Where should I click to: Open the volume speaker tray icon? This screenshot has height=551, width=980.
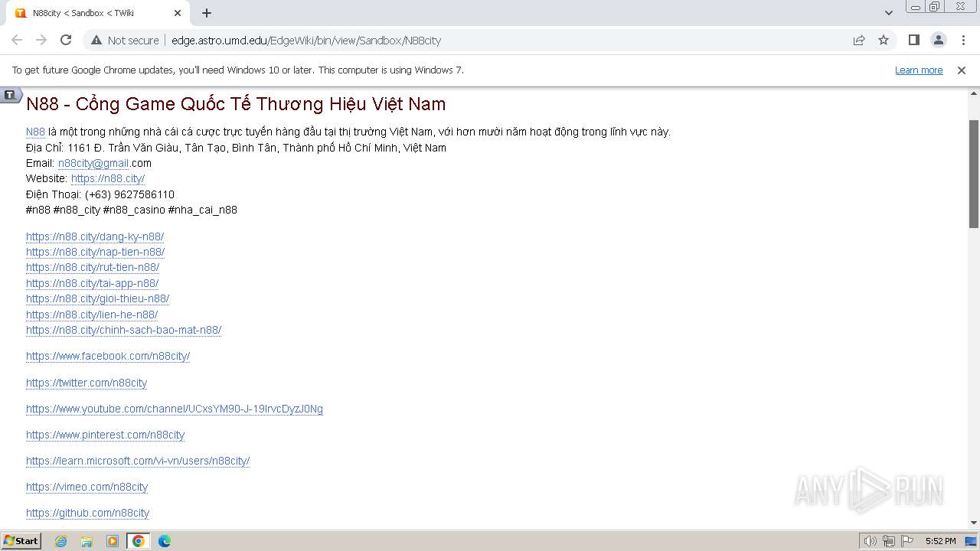[x=871, y=541]
